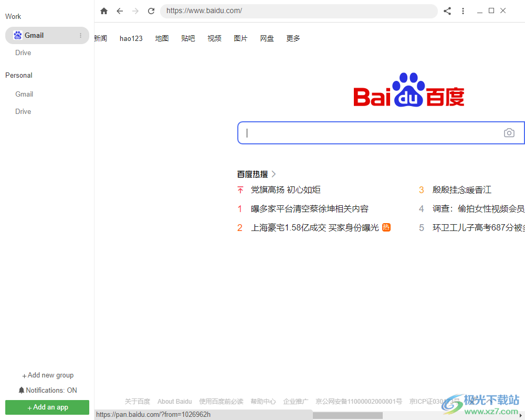Select Drive under Work group
525x420 pixels.
click(x=23, y=52)
